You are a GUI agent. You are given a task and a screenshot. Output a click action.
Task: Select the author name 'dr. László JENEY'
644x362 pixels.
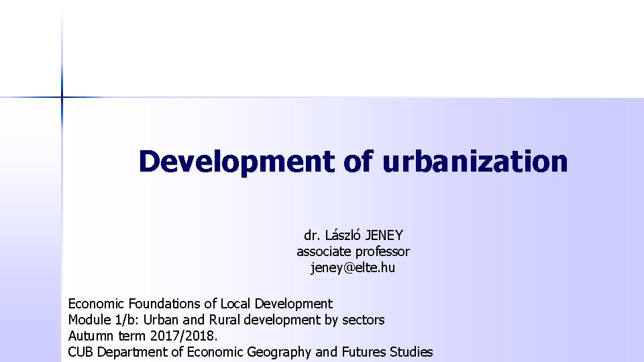354,235
